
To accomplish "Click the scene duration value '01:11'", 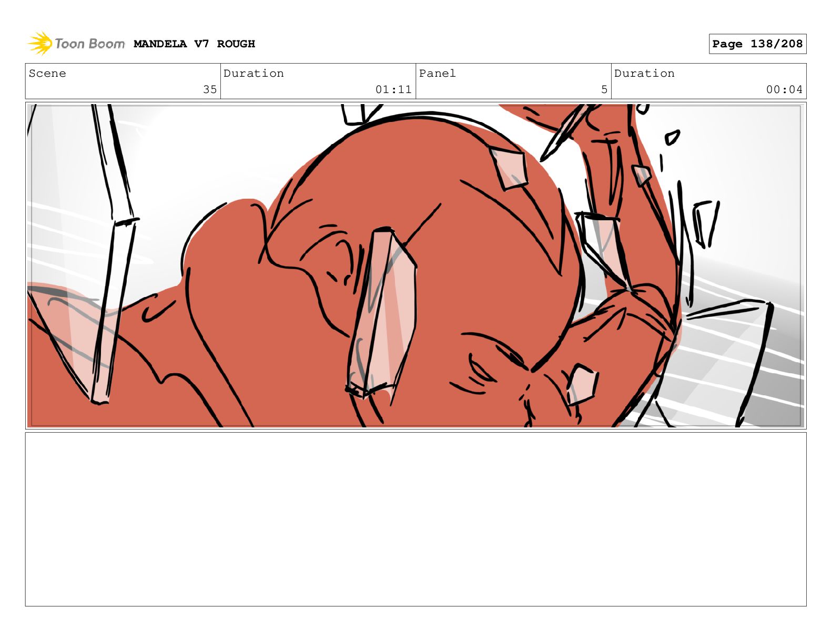I will (393, 89).
